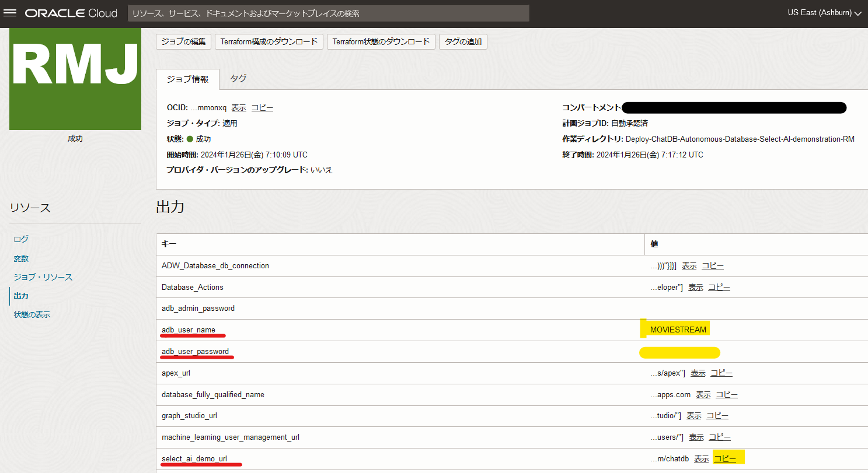The height and width of the screenshot is (473, 868).
Task: Copy the database_fully_qualified_name value
Action: pyautogui.click(x=727, y=395)
